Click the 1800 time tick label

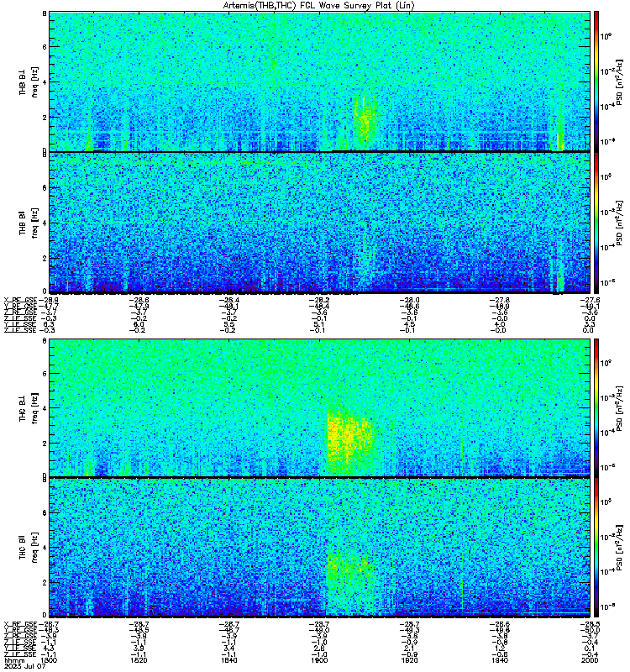pyautogui.click(x=49, y=660)
